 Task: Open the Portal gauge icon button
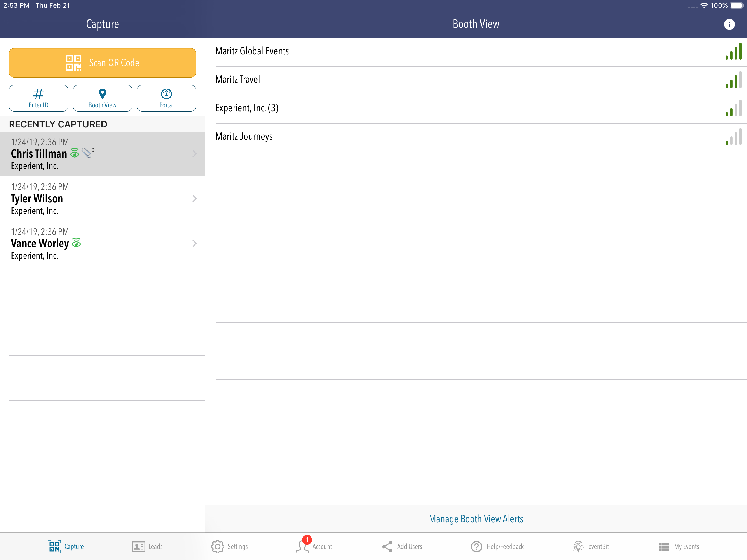[x=166, y=98]
